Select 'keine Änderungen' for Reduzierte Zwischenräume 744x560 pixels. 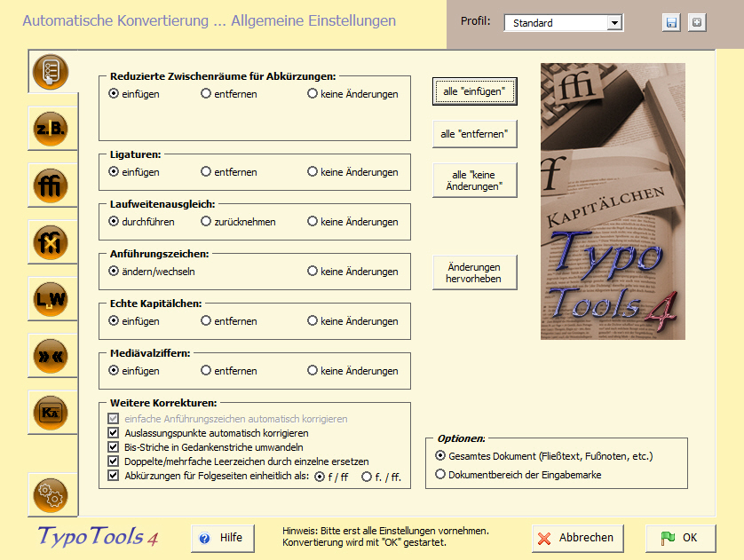(353, 94)
